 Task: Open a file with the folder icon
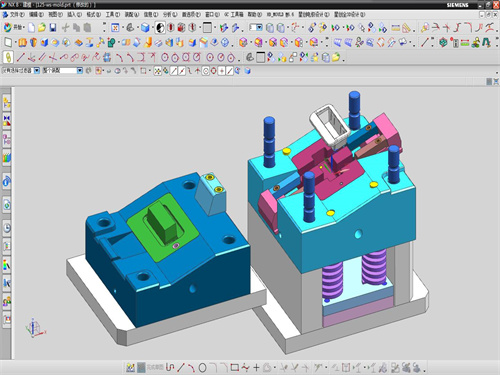(42, 28)
